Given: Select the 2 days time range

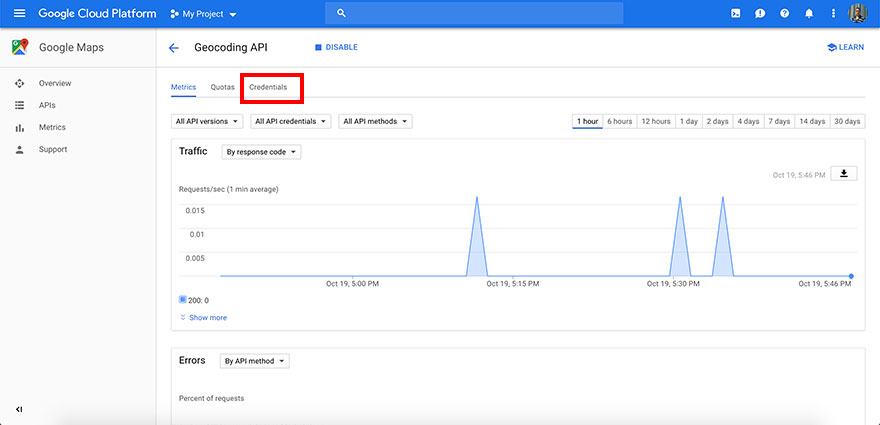Looking at the screenshot, I should coord(717,121).
